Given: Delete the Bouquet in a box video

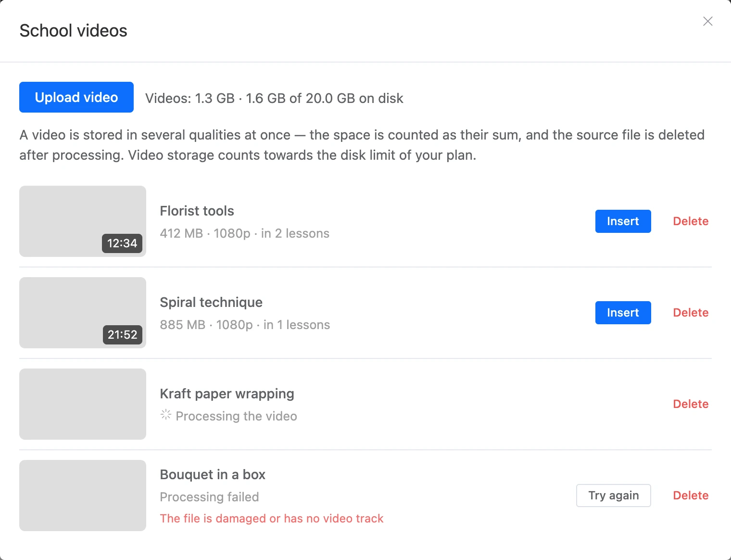Looking at the screenshot, I should [x=691, y=496].
